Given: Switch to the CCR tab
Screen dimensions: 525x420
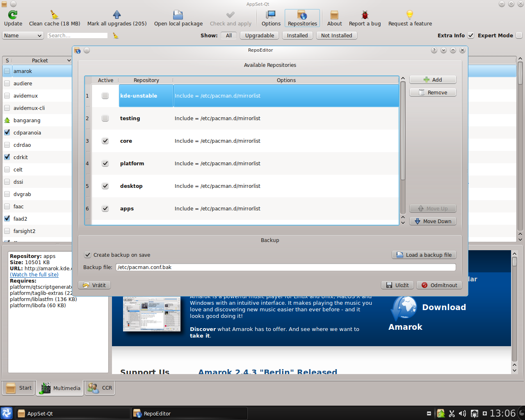Looking at the screenshot, I should (100, 388).
